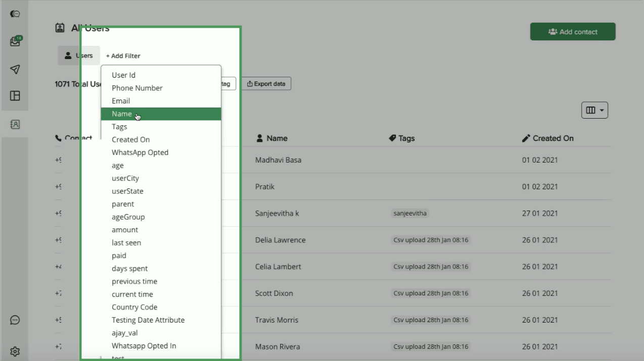Open the inbox icon in sidebar

point(15,41)
